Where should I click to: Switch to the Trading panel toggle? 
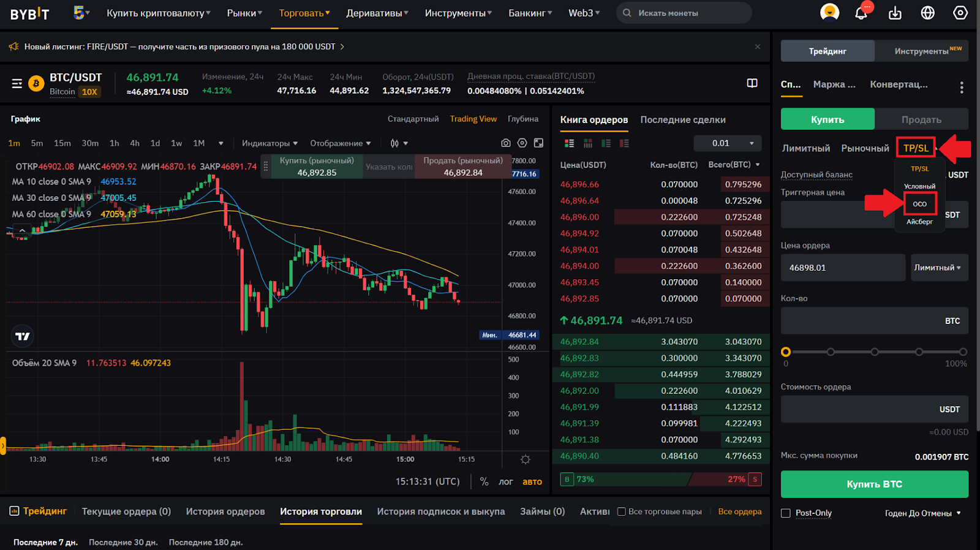pos(827,51)
